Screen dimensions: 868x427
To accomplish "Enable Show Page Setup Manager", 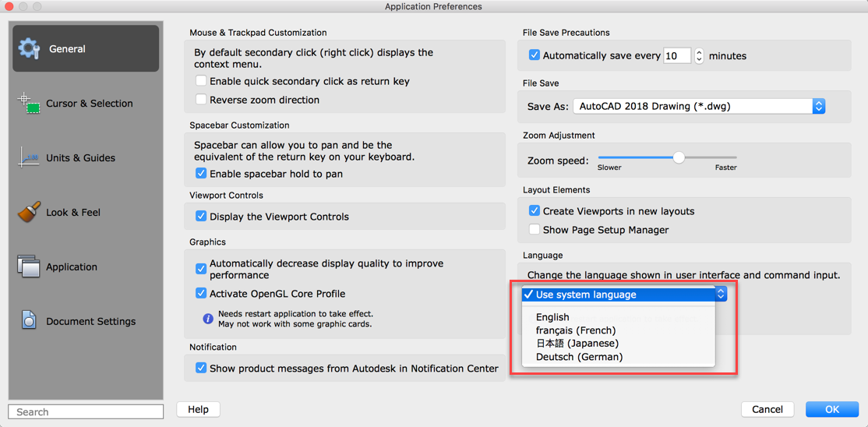I will (x=535, y=230).
